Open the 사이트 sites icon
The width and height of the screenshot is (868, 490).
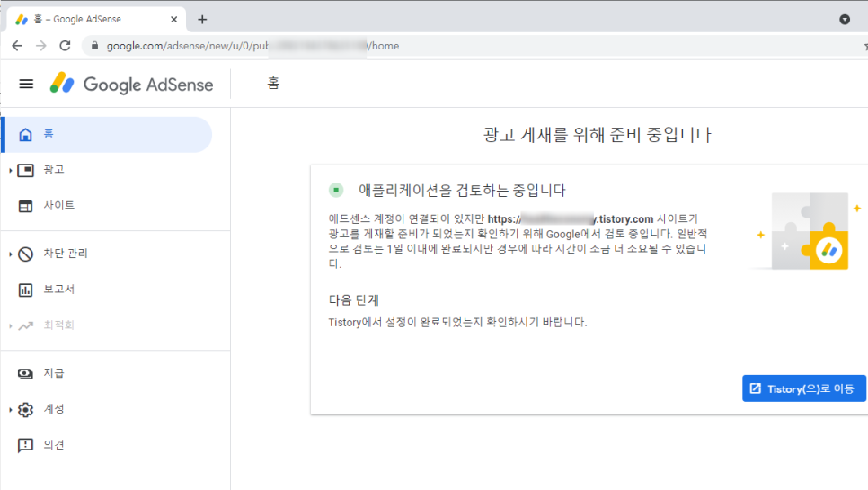pos(25,206)
